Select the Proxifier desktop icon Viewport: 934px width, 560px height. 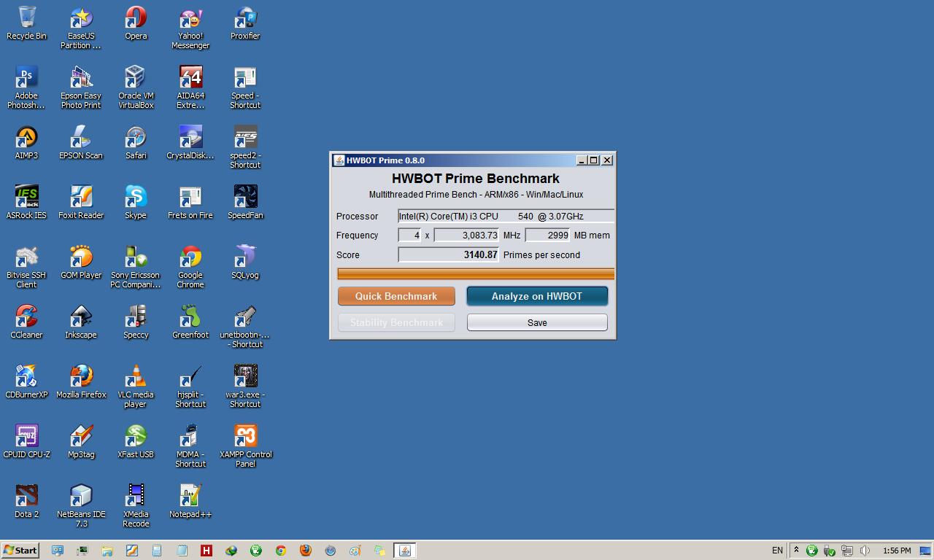[245, 23]
